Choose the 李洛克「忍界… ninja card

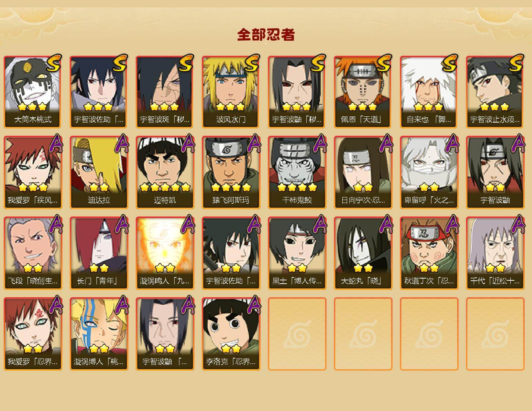coord(231,334)
